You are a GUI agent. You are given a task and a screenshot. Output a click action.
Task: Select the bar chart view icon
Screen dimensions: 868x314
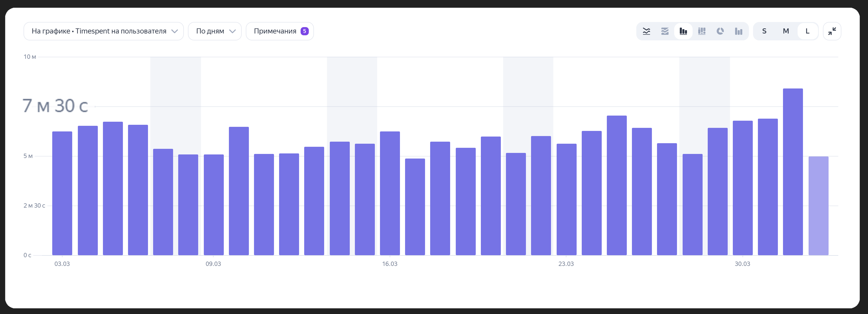683,31
